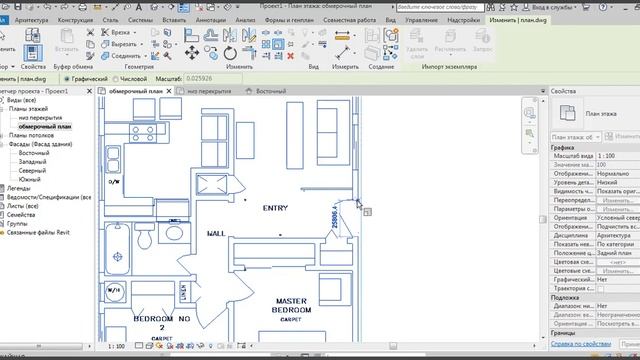
Task: Collapse the Фасады (Фасад здания) node
Action: click(x=2, y=144)
